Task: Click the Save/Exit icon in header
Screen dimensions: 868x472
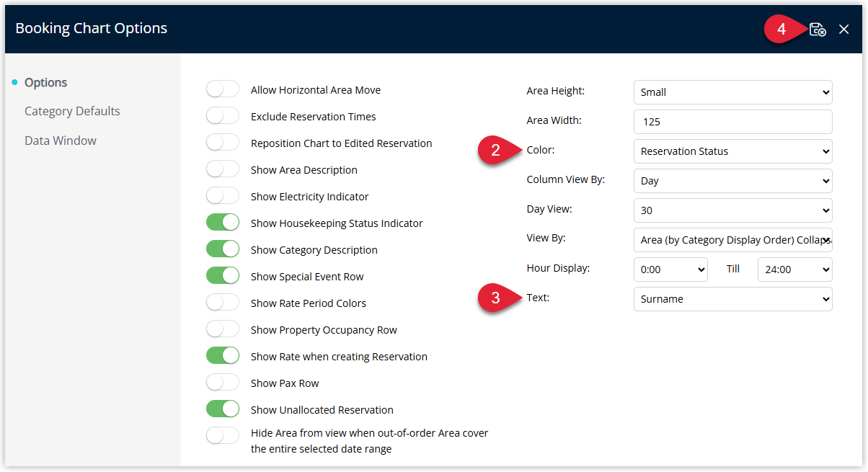Action: [818, 29]
